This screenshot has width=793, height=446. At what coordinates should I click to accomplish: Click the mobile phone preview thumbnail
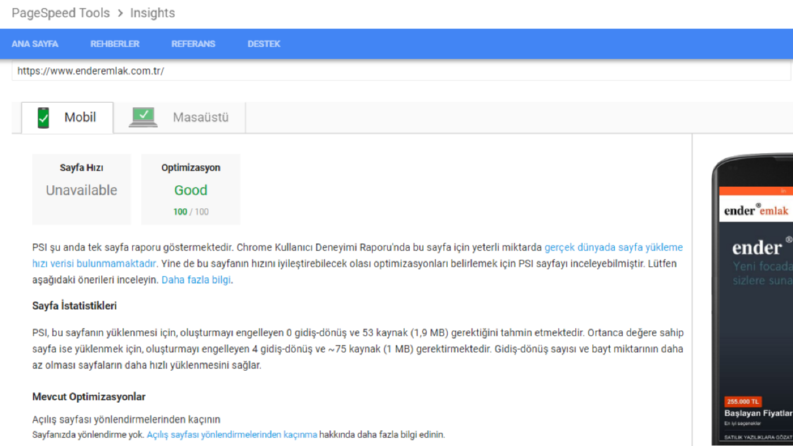pyautogui.click(x=752, y=299)
